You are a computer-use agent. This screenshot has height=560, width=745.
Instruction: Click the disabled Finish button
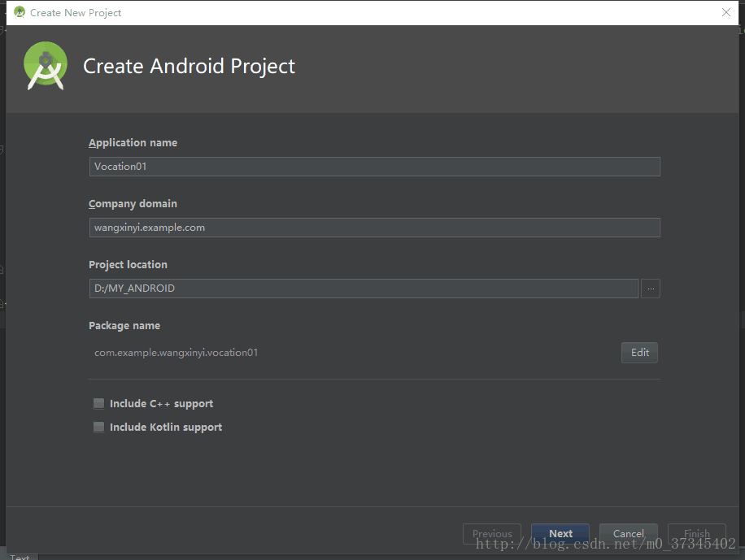pos(696,534)
